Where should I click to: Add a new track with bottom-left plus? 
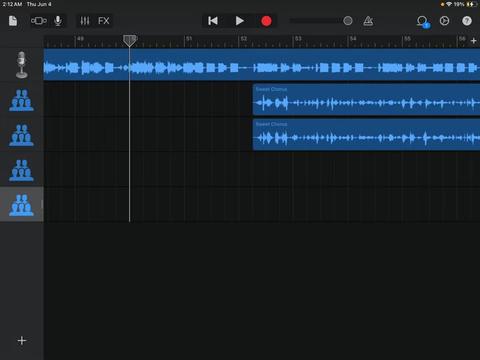pyautogui.click(x=22, y=340)
